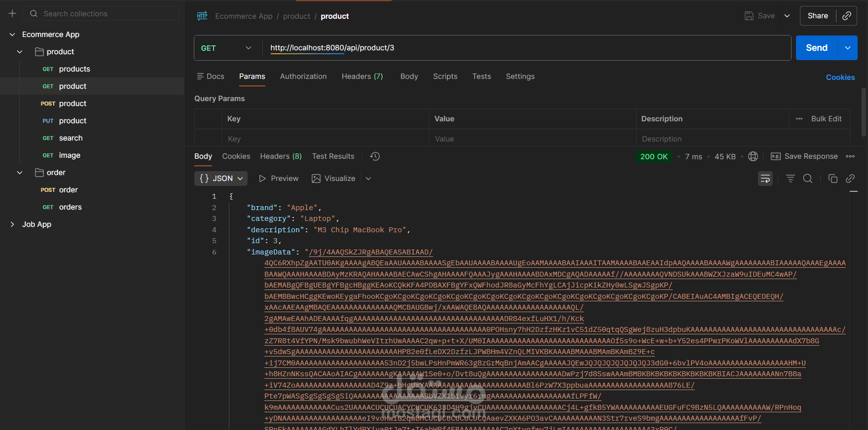Open the request Body tab
Image resolution: width=868 pixels, height=430 pixels.
[409, 76]
